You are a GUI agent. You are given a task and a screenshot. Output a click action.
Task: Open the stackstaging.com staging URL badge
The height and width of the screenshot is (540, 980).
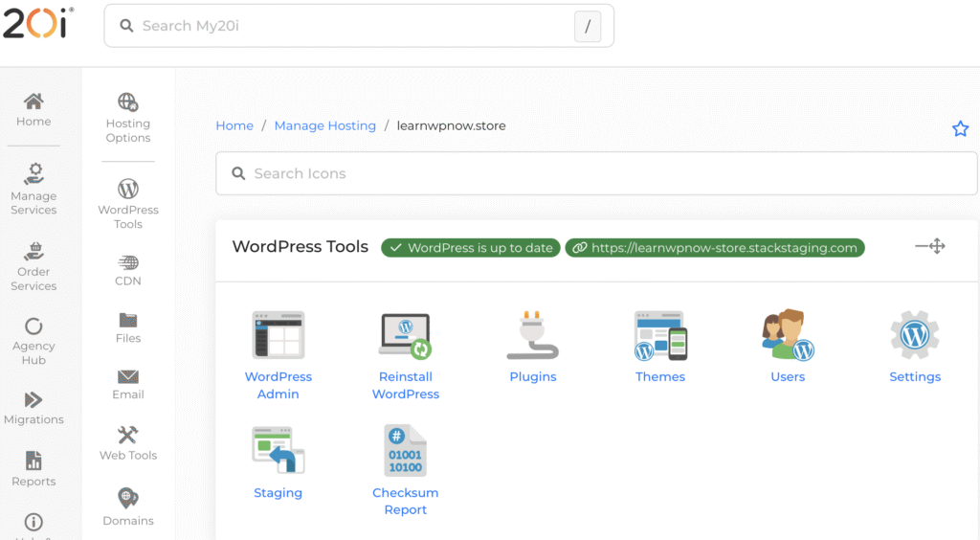click(x=714, y=248)
